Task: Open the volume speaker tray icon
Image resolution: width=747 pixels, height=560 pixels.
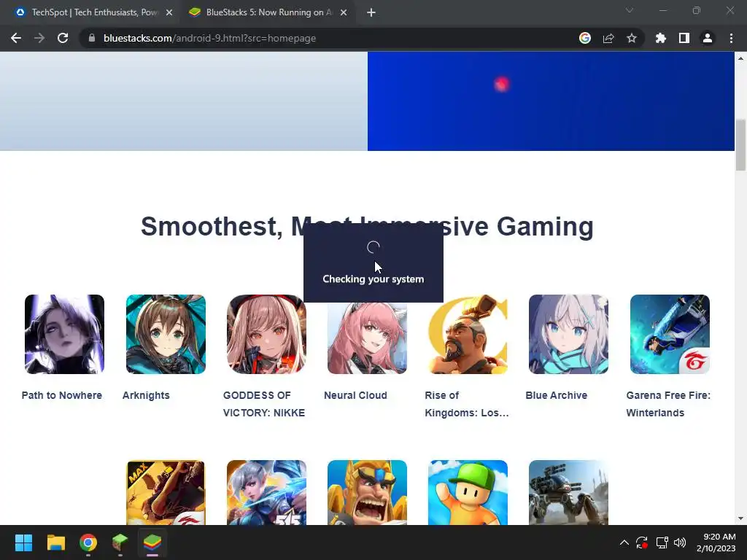Action: click(x=680, y=542)
